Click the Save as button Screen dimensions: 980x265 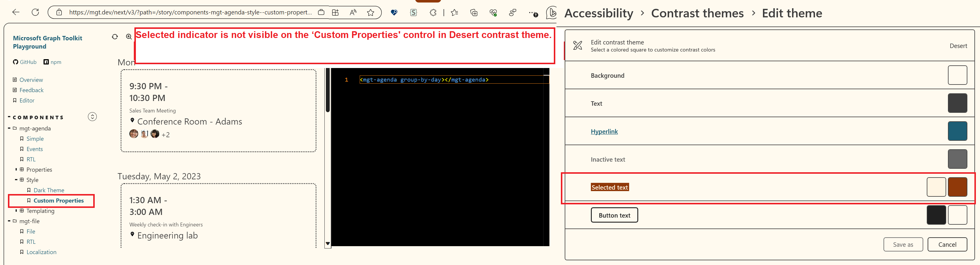coord(903,244)
